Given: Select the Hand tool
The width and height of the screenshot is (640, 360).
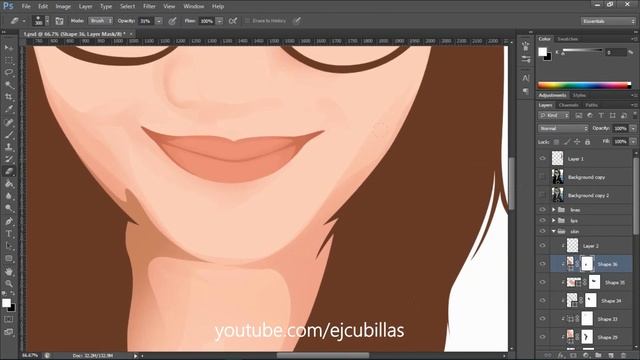Looking at the screenshot, I should point(9,271).
